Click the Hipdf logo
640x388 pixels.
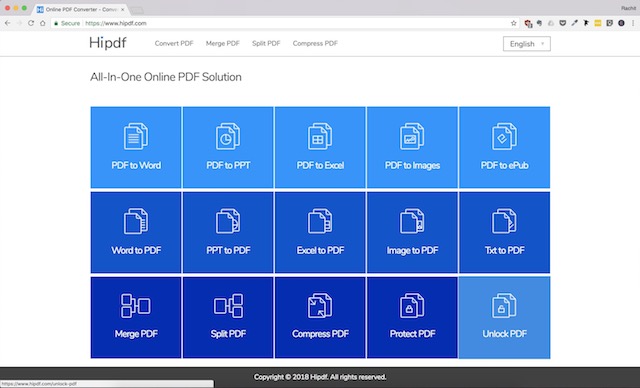108,43
